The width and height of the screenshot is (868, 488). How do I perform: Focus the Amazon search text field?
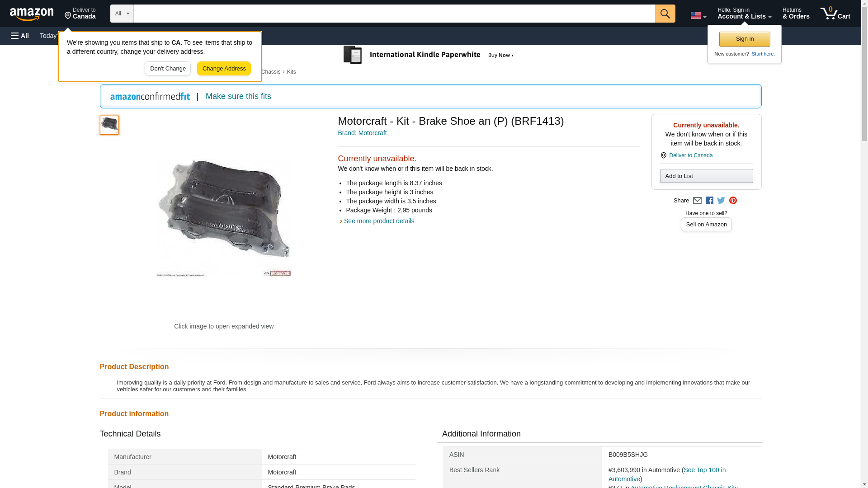tap(394, 14)
